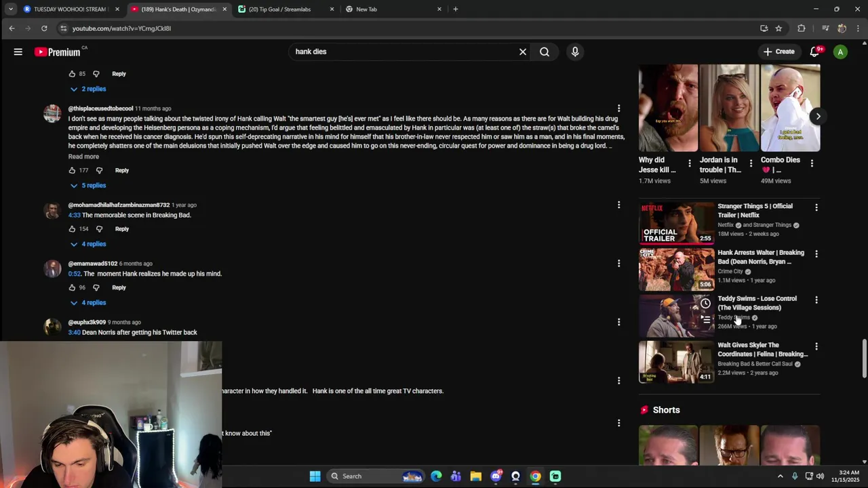Show next shorts with carousel arrow

(818, 116)
